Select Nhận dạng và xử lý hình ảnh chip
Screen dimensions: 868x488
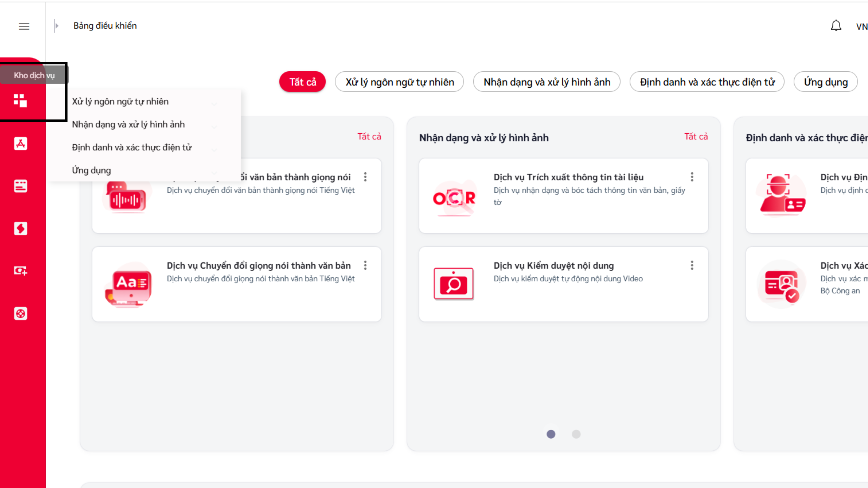(x=547, y=82)
